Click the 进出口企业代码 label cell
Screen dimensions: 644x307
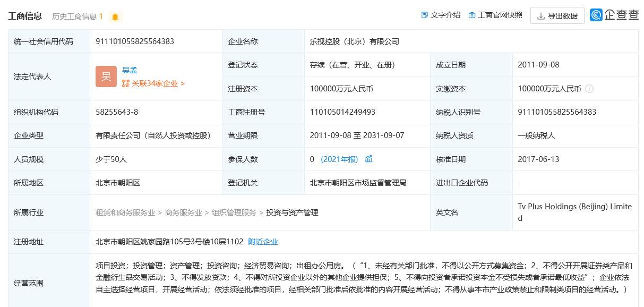click(471, 183)
